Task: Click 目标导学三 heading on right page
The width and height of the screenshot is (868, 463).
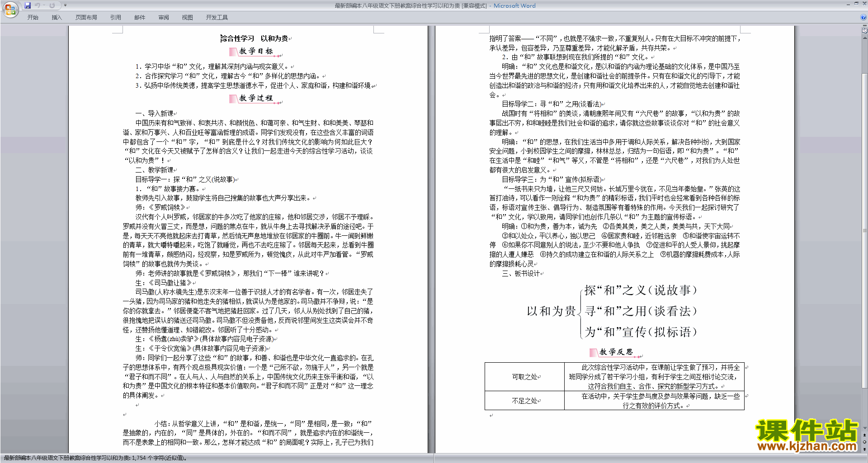Action: 552,179
